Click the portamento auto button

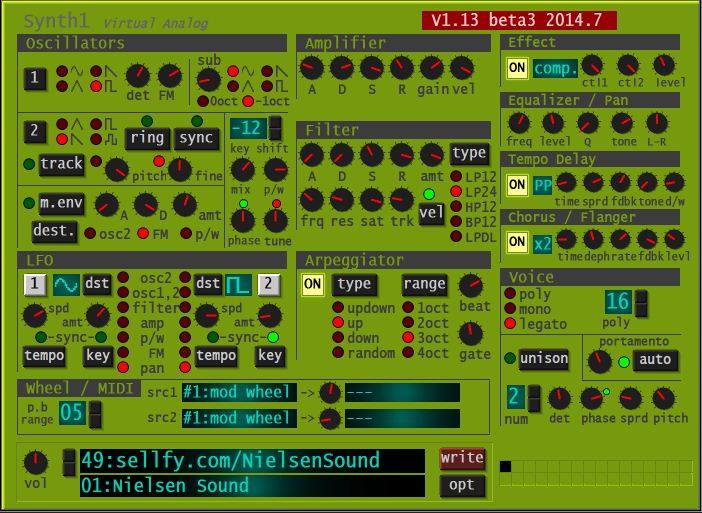[655, 360]
